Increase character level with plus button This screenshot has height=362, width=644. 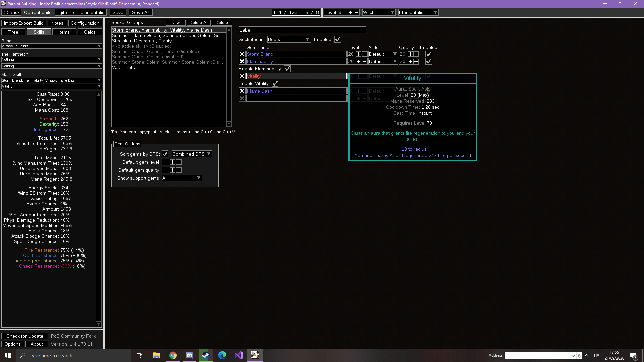[x=351, y=12]
